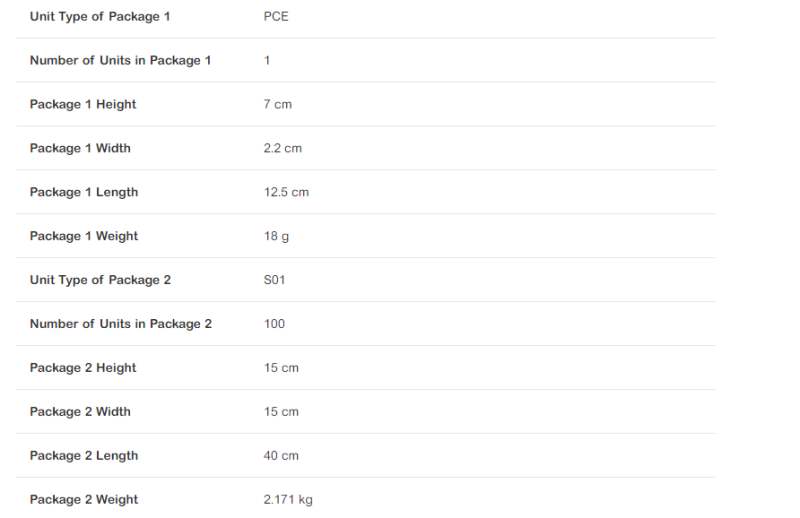Click the "Package 1 Length" label
Image resolution: width=800 pixels, height=518 pixels.
[x=84, y=192]
